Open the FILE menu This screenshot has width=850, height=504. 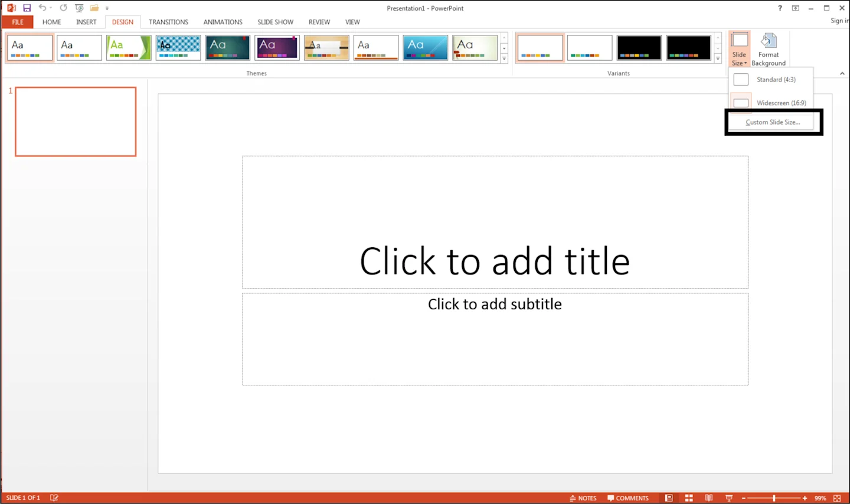17,22
